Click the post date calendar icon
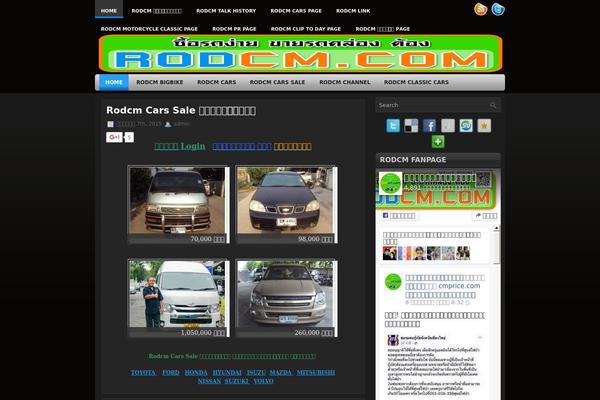The width and height of the screenshot is (600, 400). pos(110,124)
